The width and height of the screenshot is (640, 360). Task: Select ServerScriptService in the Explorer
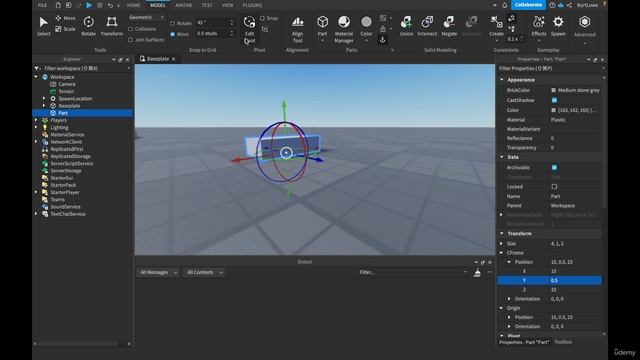click(x=72, y=163)
